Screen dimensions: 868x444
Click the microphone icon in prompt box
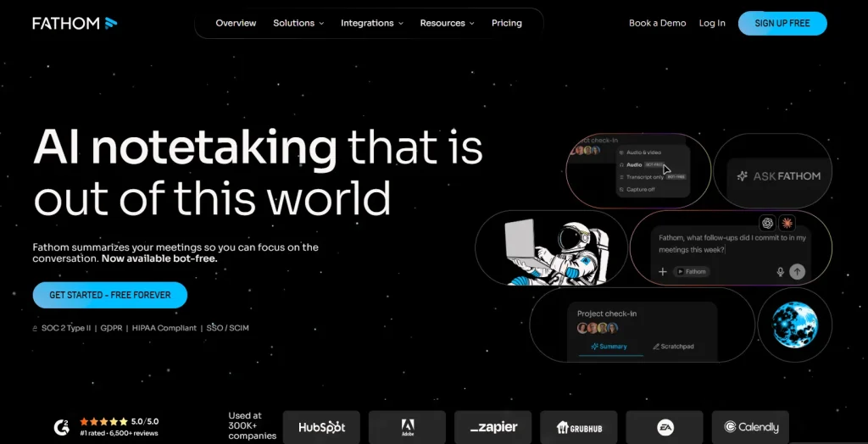click(x=780, y=272)
